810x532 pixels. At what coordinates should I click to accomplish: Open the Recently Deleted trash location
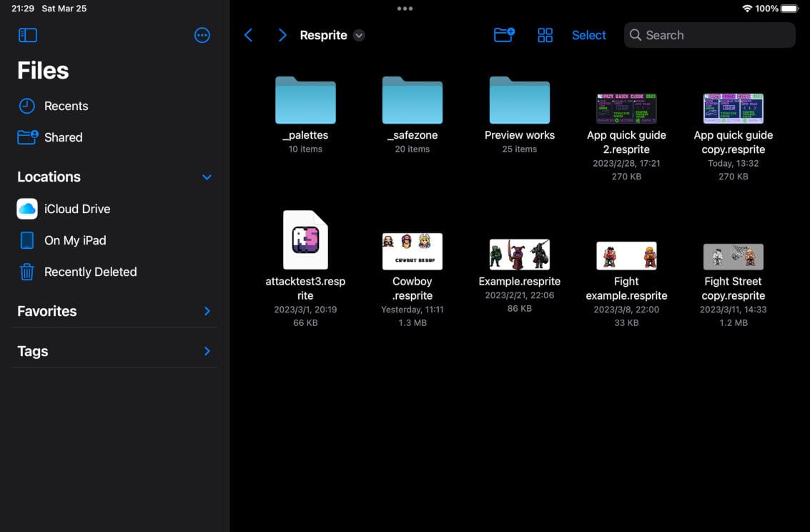tap(90, 272)
